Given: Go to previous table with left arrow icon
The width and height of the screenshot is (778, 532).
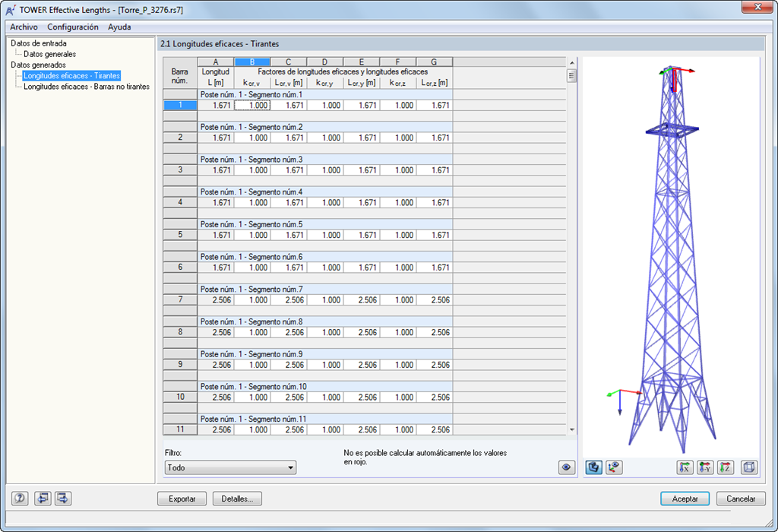Looking at the screenshot, I should pyautogui.click(x=43, y=498).
